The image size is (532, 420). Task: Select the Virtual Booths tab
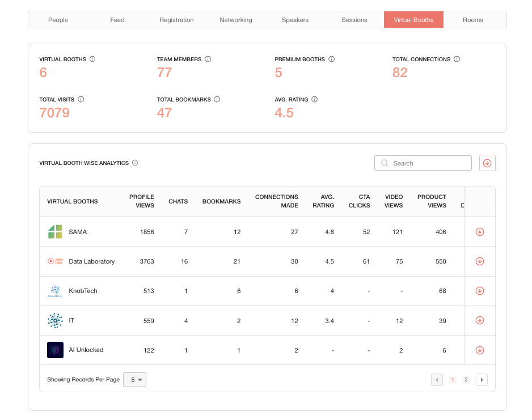click(413, 20)
